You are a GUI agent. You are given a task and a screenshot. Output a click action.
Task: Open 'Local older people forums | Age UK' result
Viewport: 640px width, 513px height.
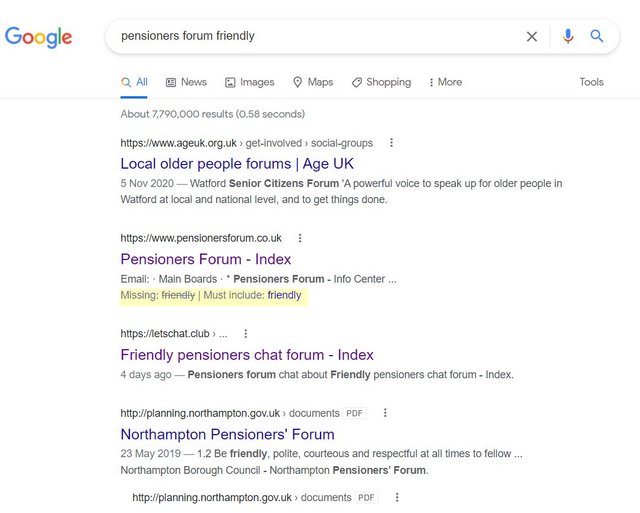[237, 164]
